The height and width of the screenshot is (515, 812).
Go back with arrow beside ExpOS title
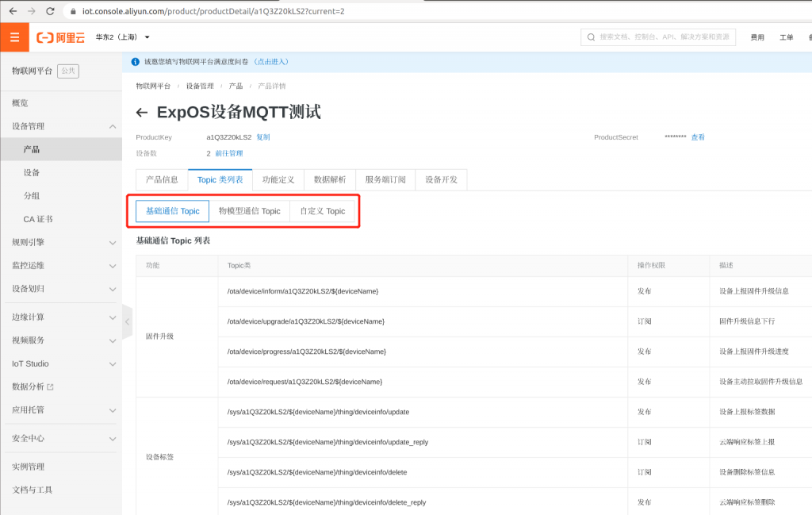(142, 113)
